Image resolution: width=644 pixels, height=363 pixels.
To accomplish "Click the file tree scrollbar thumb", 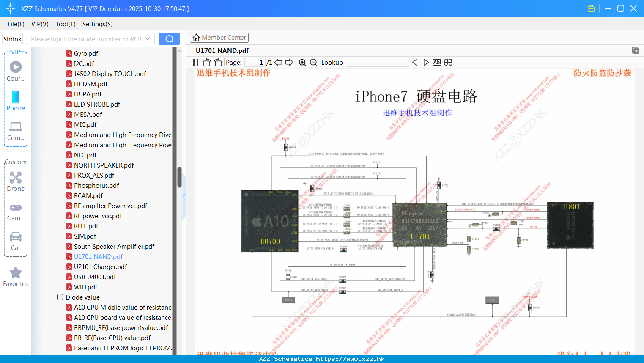I will coord(179,177).
